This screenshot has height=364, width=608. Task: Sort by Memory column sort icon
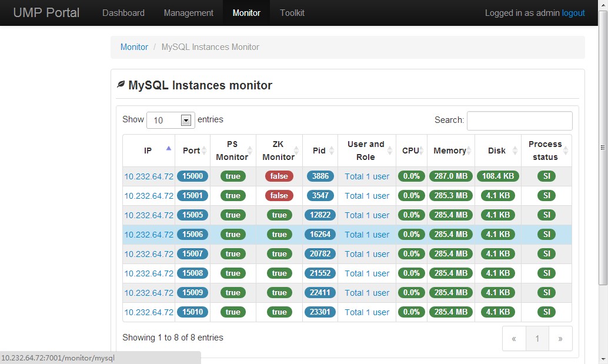coord(469,151)
